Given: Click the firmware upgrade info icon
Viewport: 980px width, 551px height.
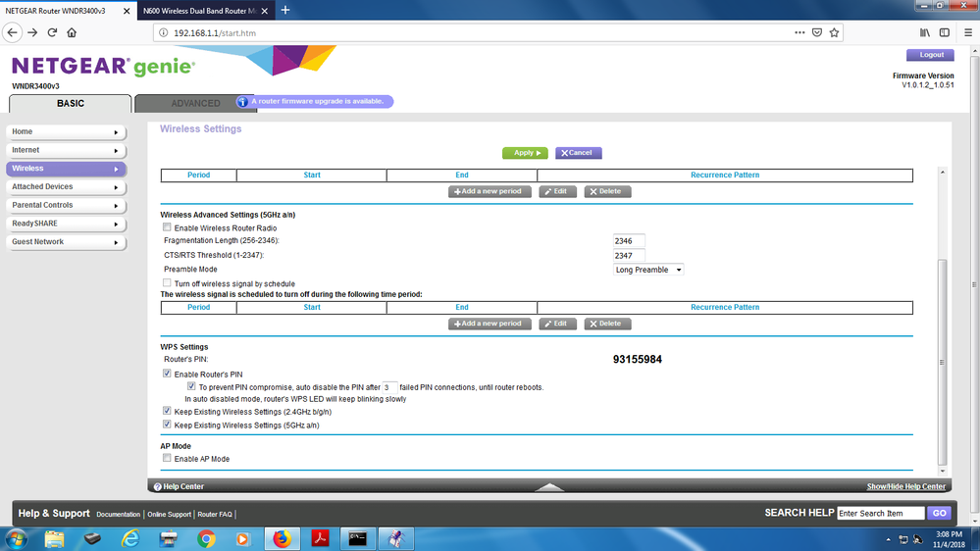Looking at the screenshot, I should [x=242, y=101].
